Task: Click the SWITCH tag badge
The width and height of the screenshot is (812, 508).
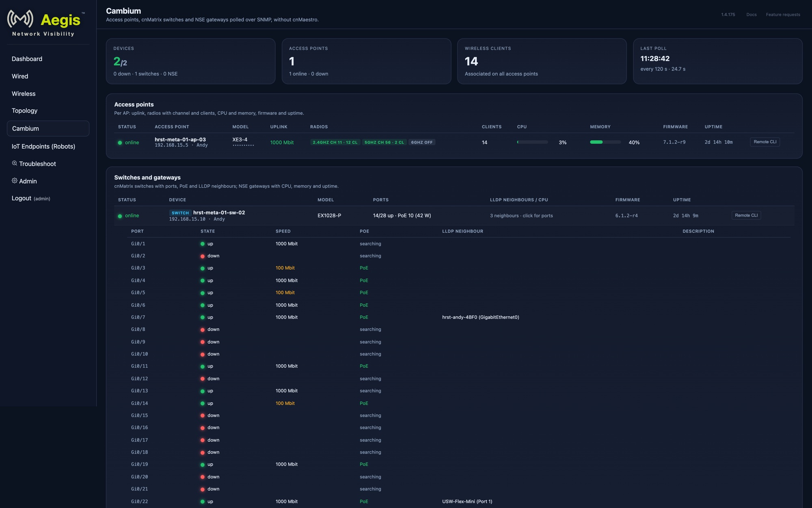Action: point(180,213)
